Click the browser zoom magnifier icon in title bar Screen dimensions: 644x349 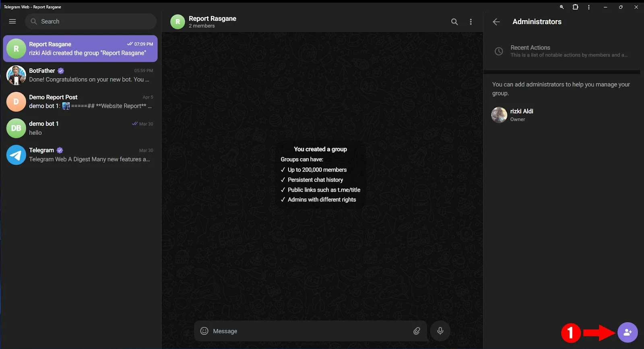click(x=562, y=7)
